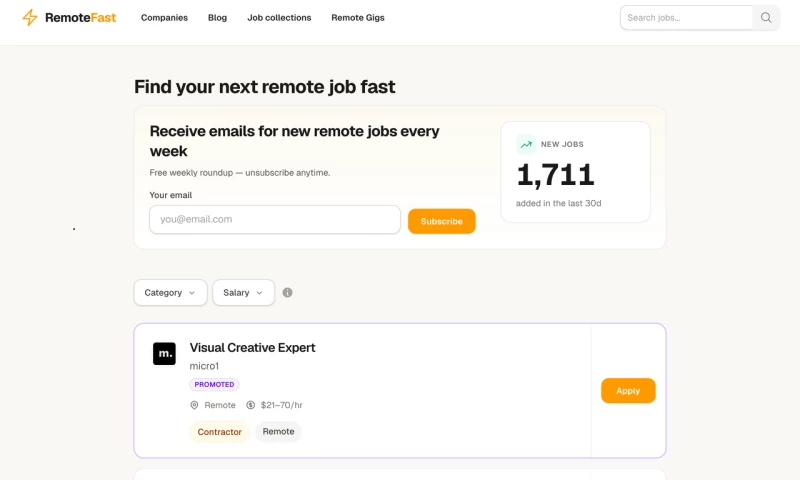Click the trending arrow New Jobs icon

click(526, 144)
